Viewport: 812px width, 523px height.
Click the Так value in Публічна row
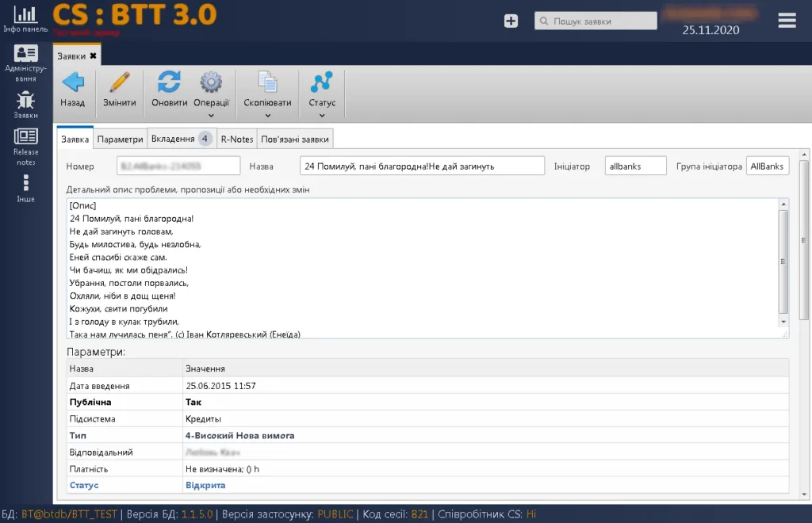pyautogui.click(x=193, y=402)
